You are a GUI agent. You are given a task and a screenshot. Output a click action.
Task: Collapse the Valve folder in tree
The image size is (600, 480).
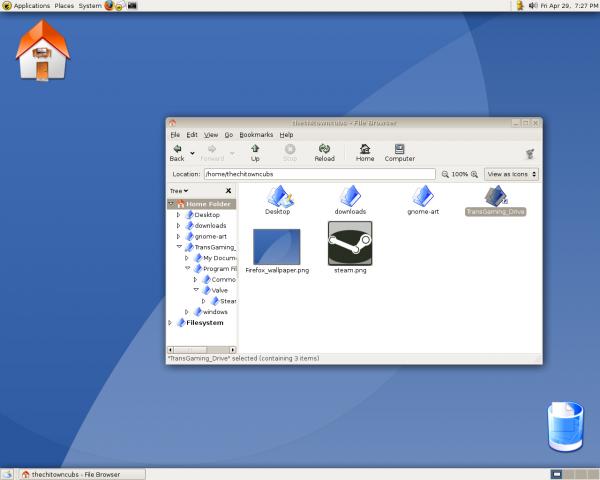195,290
